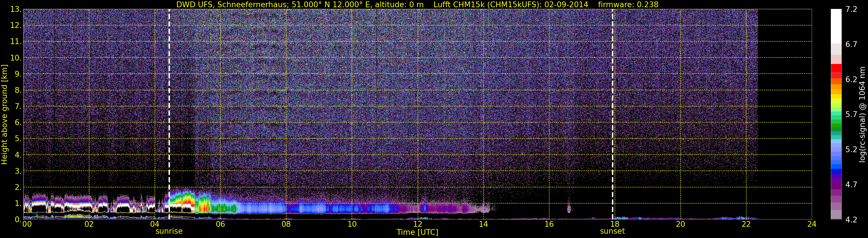This screenshot has height=238, width=868.
Task: Click the white top segment of the colorbar
Action: pos(836,26)
